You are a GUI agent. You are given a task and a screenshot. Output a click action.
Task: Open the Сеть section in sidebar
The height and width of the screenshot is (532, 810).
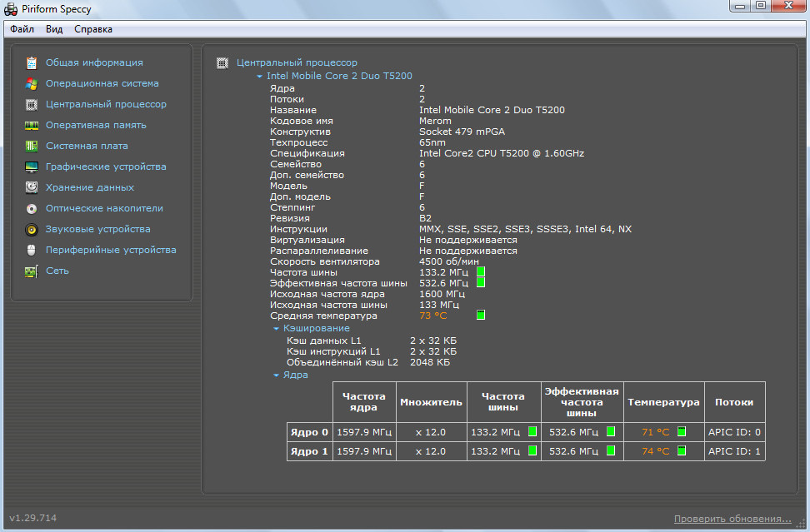(57, 271)
